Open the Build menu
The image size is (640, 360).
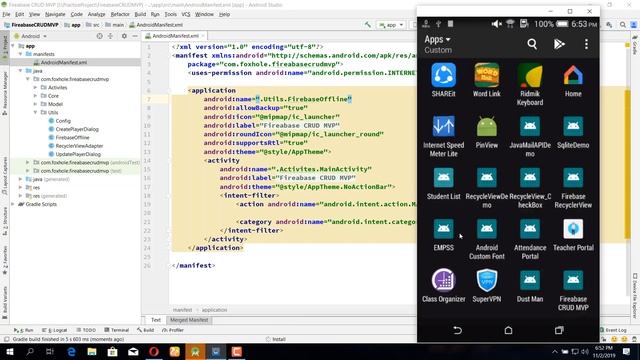click(x=140, y=14)
